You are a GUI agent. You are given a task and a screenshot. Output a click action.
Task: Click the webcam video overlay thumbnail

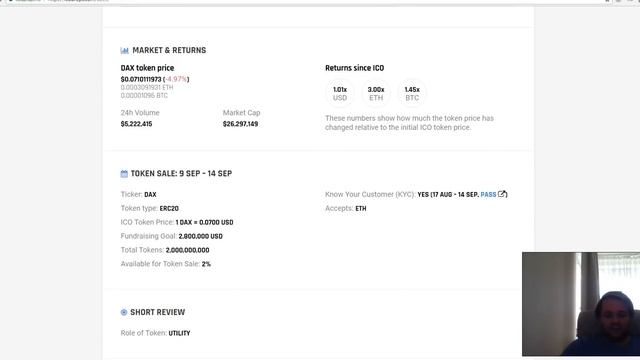(581, 304)
